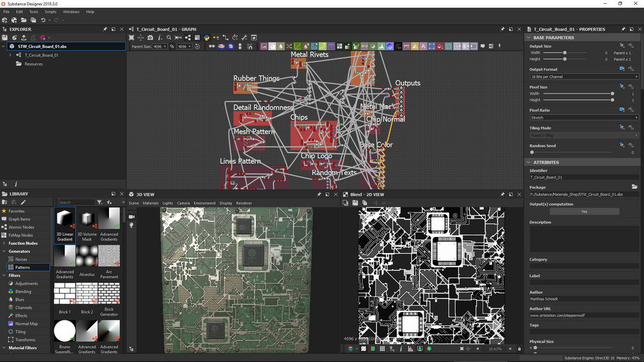The height and width of the screenshot is (362, 644).
Task: Click the save package icon in Explorer
Action: click(x=5, y=37)
